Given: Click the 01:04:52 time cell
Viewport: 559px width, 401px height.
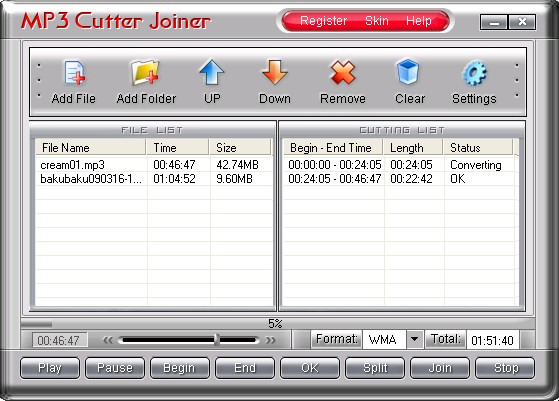Looking at the screenshot, I should [x=174, y=179].
